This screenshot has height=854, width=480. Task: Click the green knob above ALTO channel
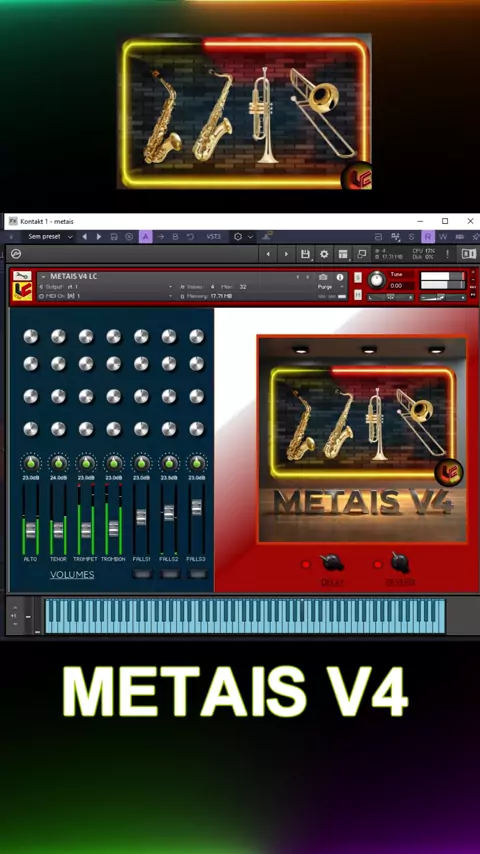(x=31, y=463)
